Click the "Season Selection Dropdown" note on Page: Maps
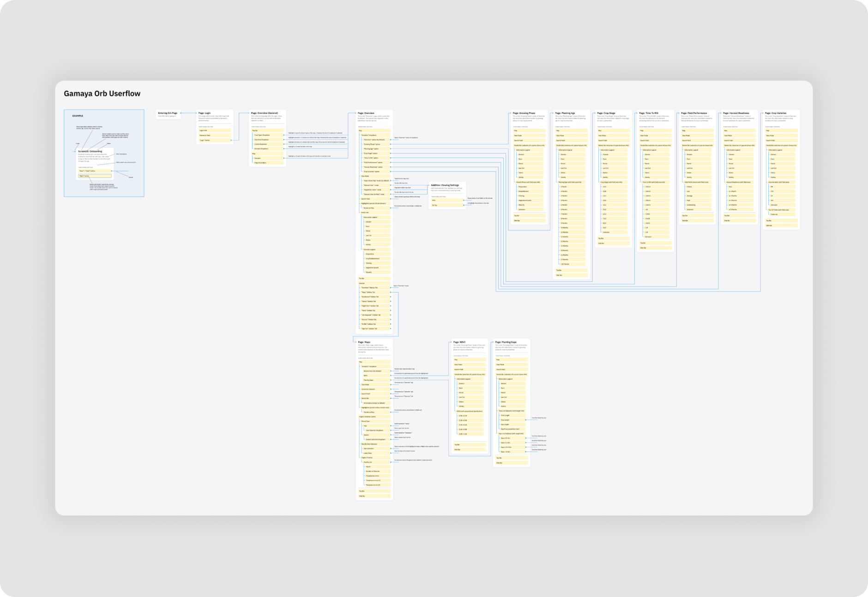This screenshot has width=868, height=597. click(x=377, y=439)
